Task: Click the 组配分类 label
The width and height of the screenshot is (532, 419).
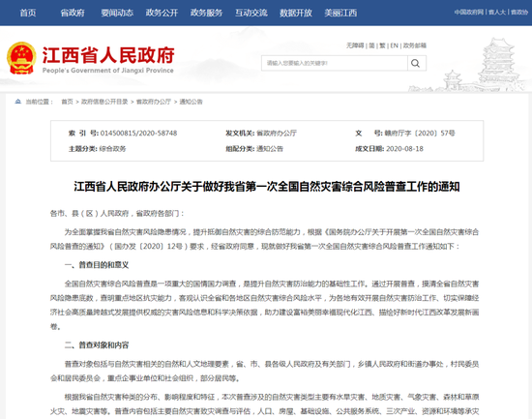Action: [240, 149]
